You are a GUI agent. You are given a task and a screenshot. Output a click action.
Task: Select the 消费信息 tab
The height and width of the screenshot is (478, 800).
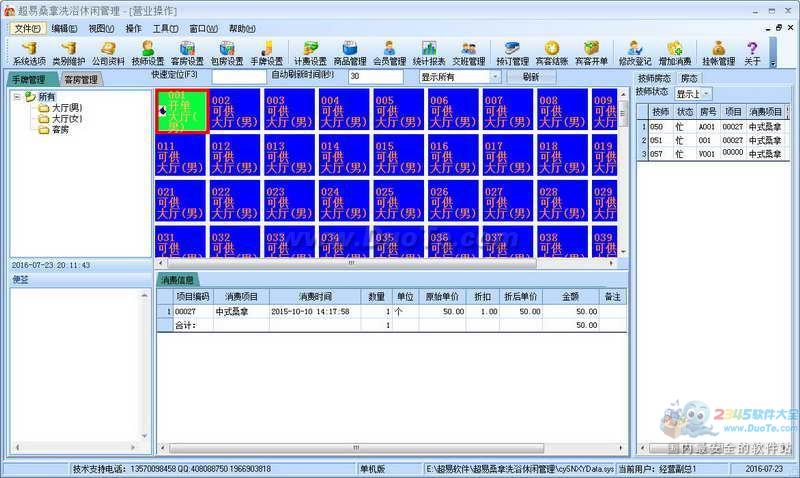[x=177, y=280]
